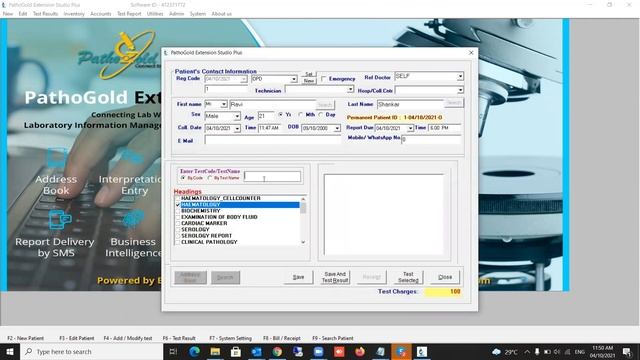Check the CARDIAC MARKER heading checkbox
This screenshot has height=360, width=640.
(x=178, y=223)
